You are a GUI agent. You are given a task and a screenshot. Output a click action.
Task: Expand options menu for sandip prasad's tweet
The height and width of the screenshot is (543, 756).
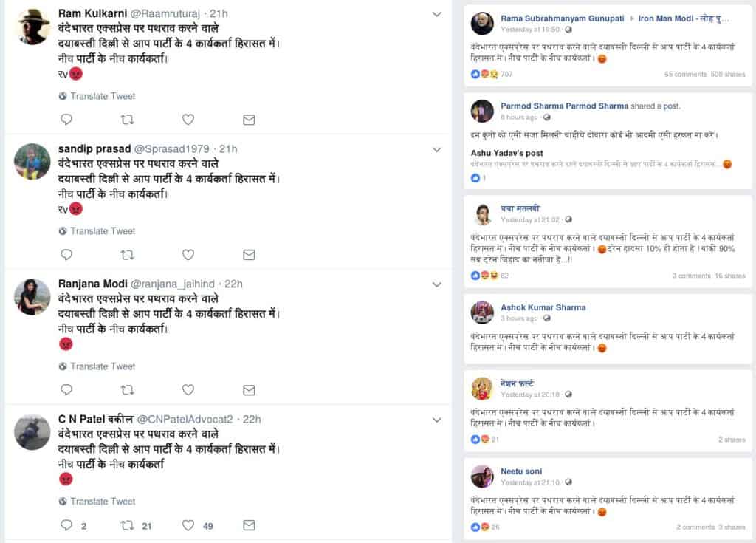[x=436, y=149]
